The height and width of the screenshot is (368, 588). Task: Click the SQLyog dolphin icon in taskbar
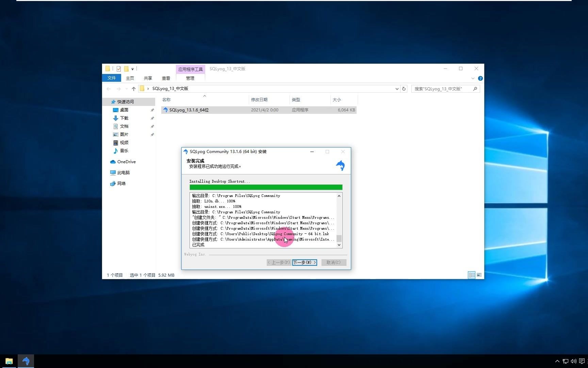26,361
